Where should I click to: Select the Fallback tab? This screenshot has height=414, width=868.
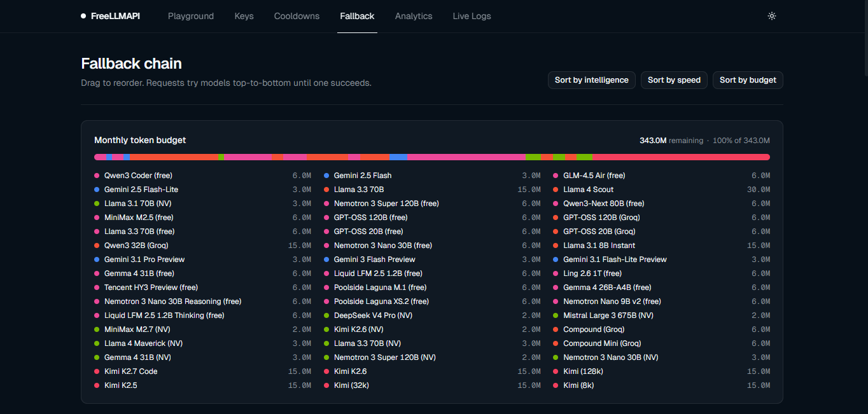(x=357, y=16)
